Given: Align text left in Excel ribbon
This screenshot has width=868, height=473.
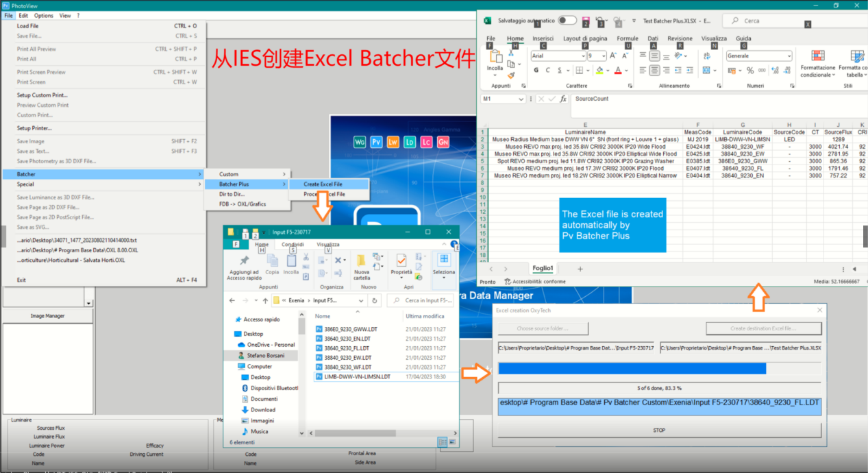Looking at the screenshot, I should pyautogui.click(x=643, y=70).
